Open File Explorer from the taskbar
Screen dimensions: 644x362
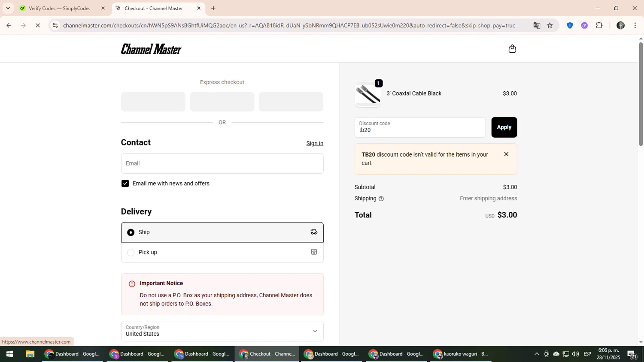pos(30,354)
